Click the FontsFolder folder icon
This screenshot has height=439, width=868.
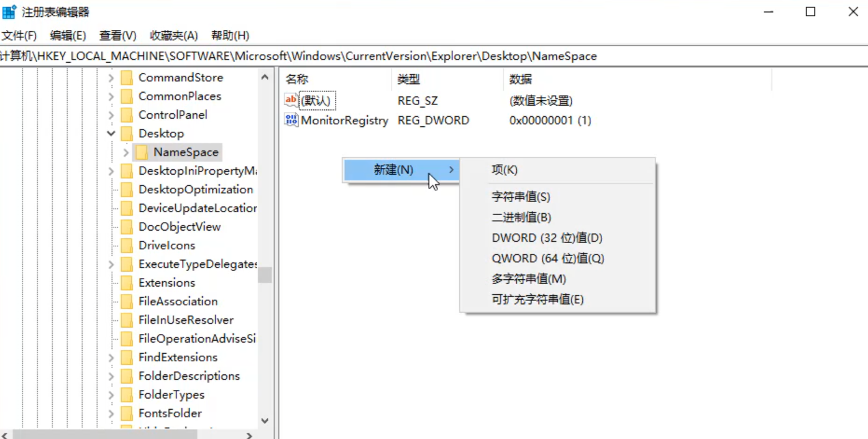(x=127, y=414)
